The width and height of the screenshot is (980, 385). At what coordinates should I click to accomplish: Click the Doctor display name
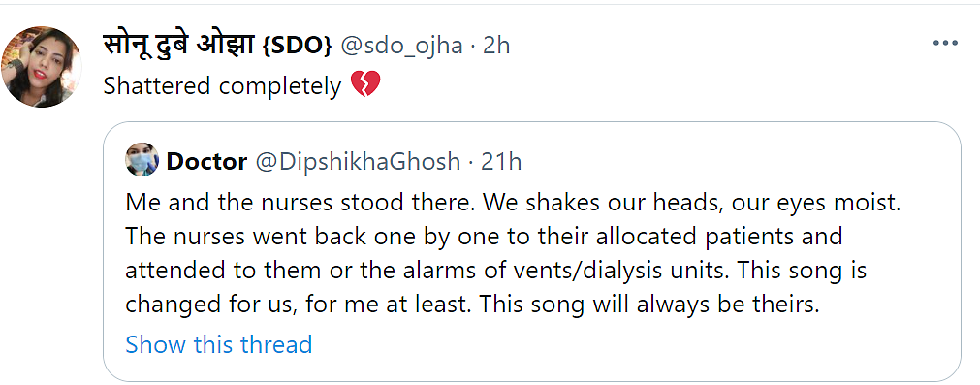click(x=206, y=162)
